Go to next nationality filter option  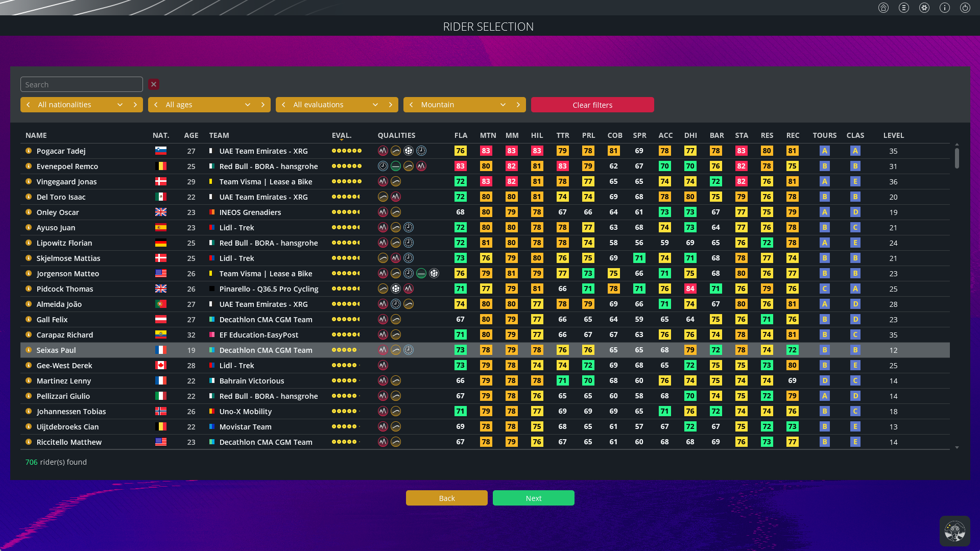[x=135, y=105]
